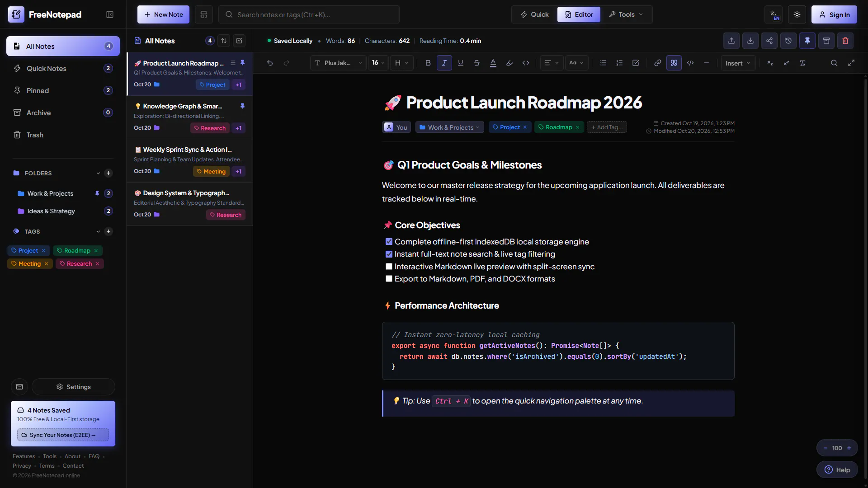Delete the note with the trash icon
Viewport: 868px width, 488px height.
click(x=845, y=41)
